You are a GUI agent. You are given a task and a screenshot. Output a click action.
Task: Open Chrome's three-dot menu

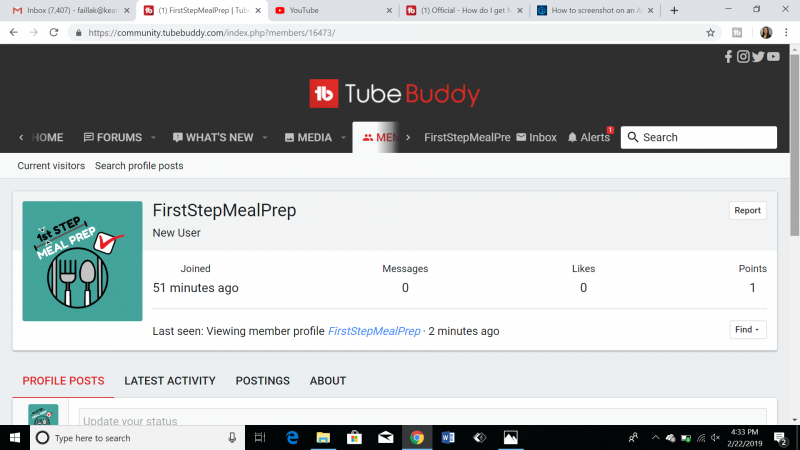click(787, 32)
